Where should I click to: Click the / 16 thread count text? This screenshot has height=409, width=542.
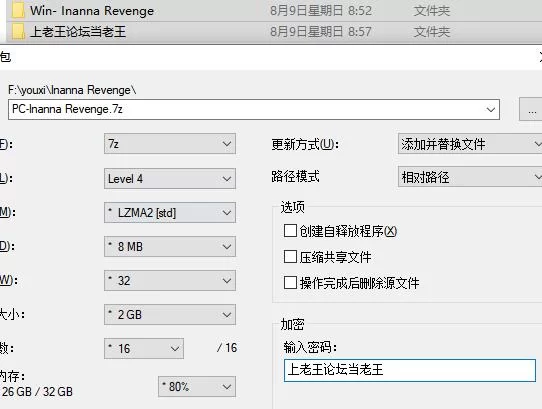(227, 348)
